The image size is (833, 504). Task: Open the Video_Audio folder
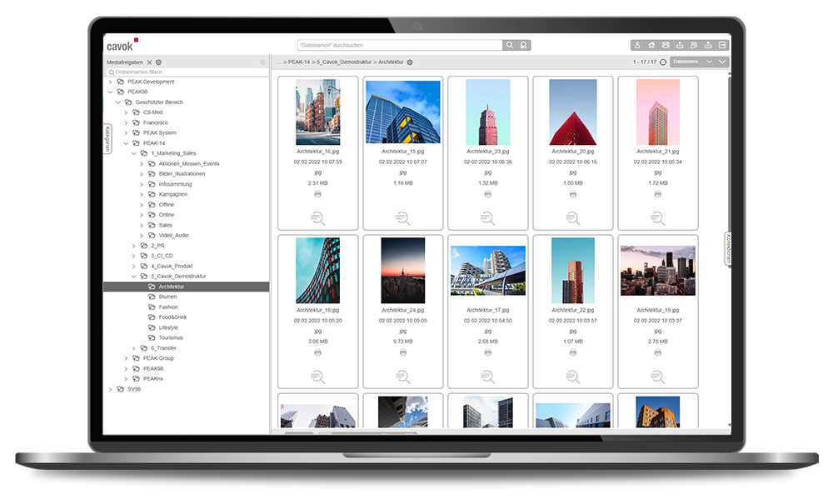pos(173,235)
